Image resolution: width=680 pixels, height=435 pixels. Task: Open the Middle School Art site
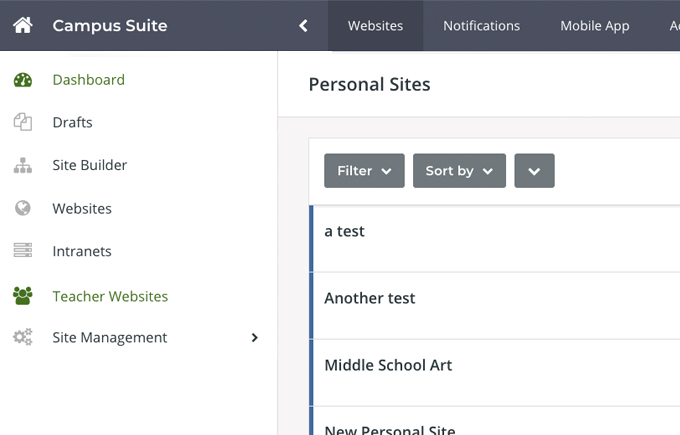point(388,365)
